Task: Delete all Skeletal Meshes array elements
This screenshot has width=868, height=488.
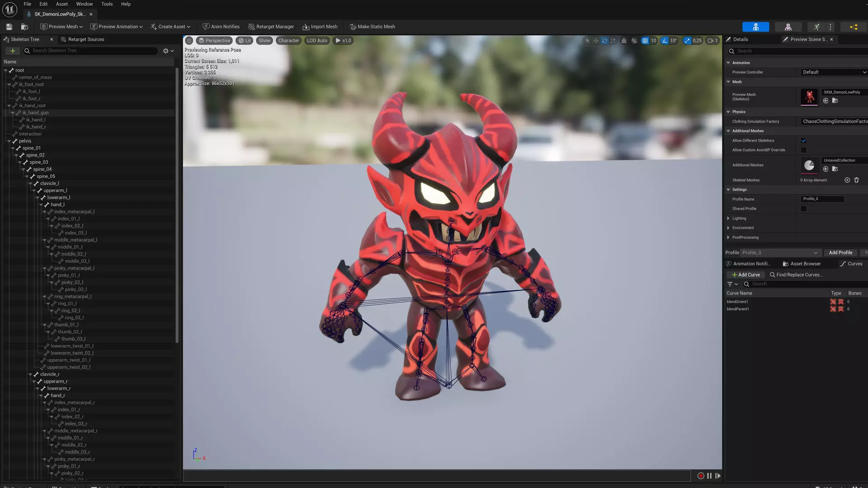Action: (856, 180)
